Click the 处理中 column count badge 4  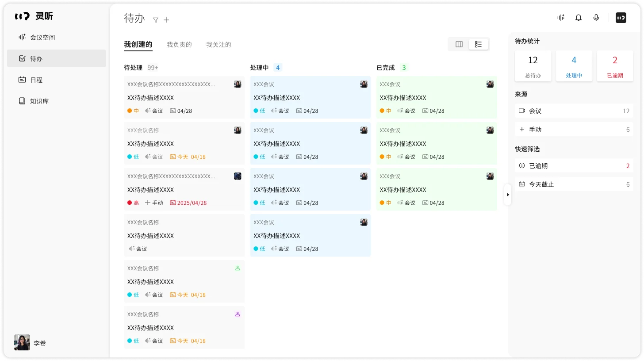(278, 68)
